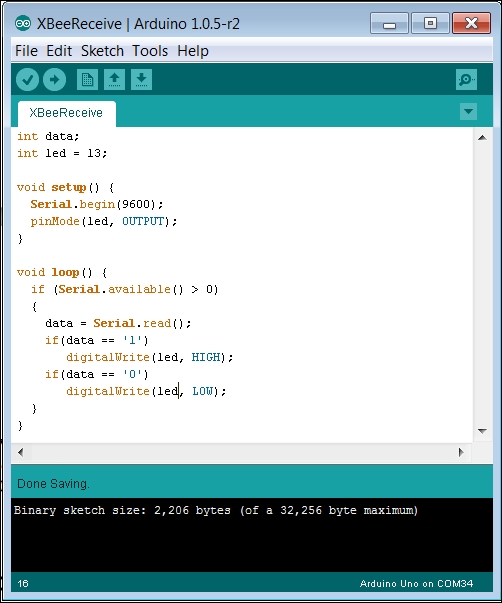Click the vertical scrollbar down arrow

pyautogui.click(x=482, y=431)
